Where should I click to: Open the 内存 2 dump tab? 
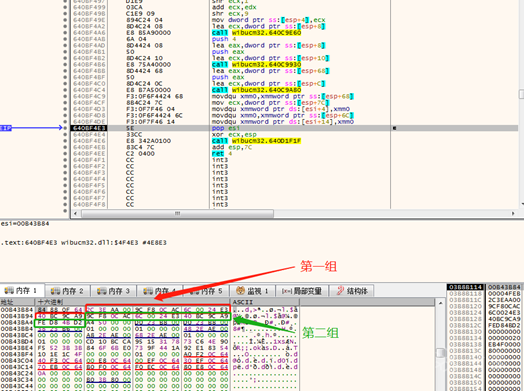(68, 291)
